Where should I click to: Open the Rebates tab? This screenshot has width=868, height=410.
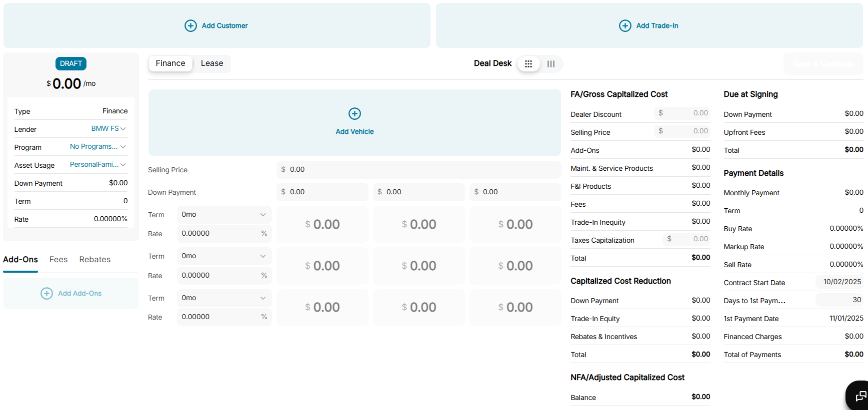click(x=95, y=260)
